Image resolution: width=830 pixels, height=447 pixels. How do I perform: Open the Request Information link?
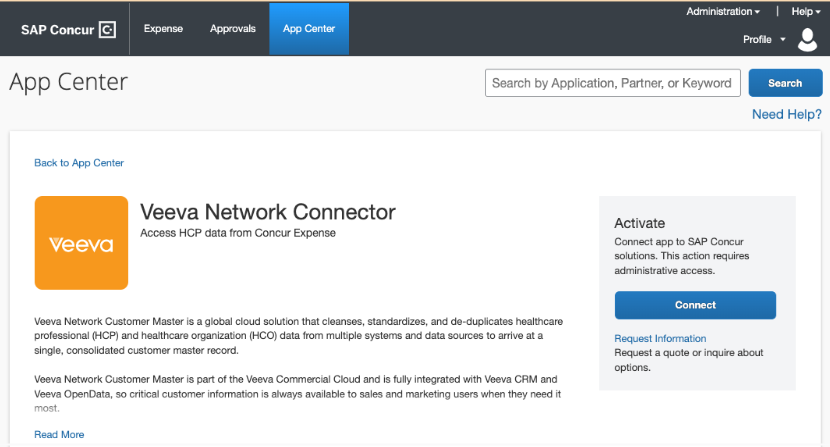pyautogui.click(x=660, y=339)
